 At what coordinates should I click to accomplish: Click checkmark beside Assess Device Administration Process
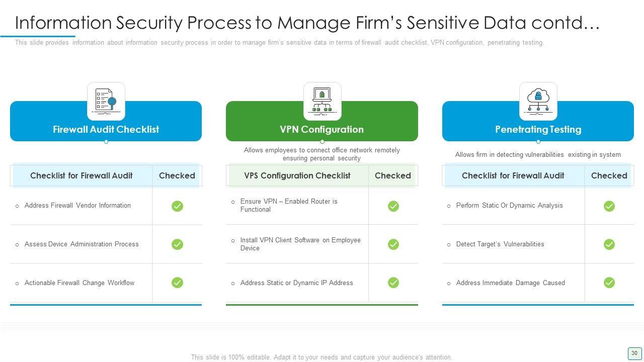coord(177,244)
